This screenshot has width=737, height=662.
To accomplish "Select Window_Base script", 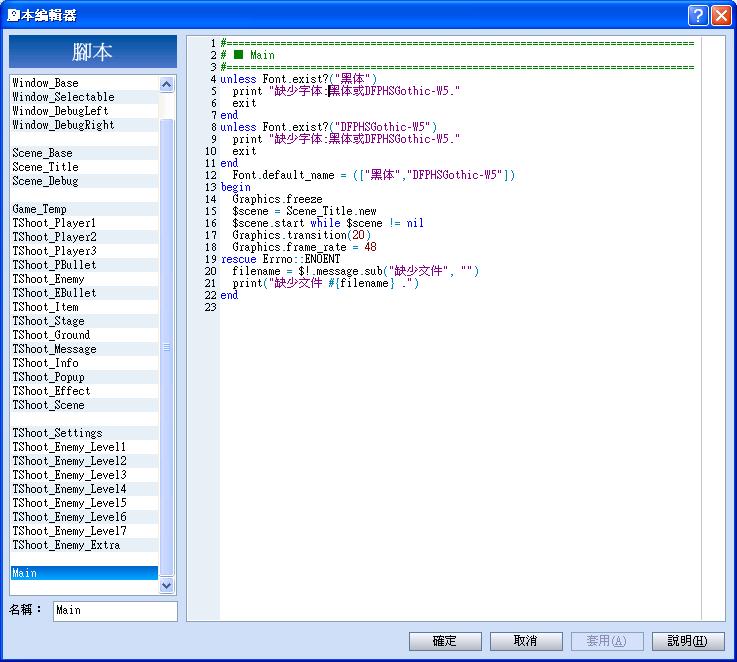I will click(84, 83).
